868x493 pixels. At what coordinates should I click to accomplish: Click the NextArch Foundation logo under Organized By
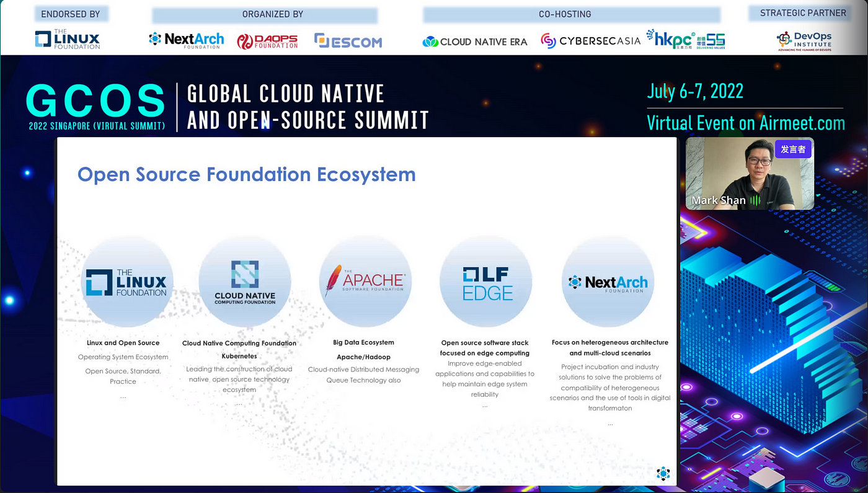click(x=186, y=40)
